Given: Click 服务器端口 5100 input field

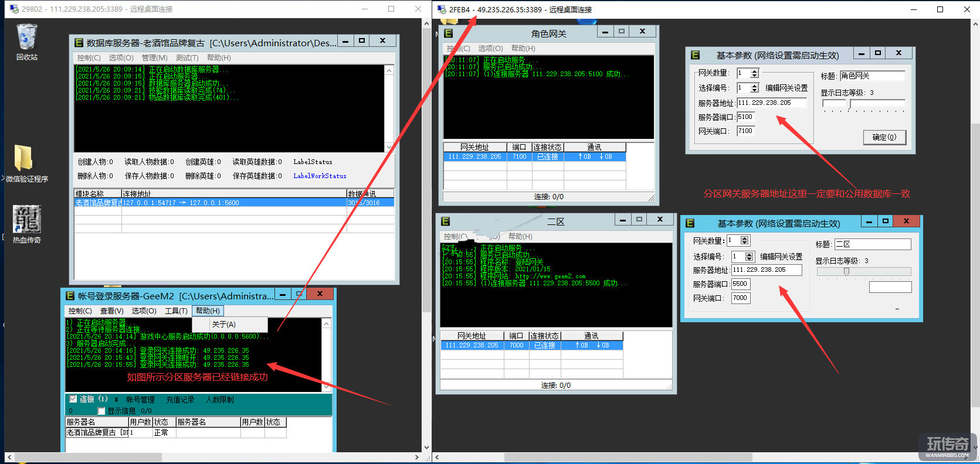Looking at the screenshot, I should click(745, 117).
